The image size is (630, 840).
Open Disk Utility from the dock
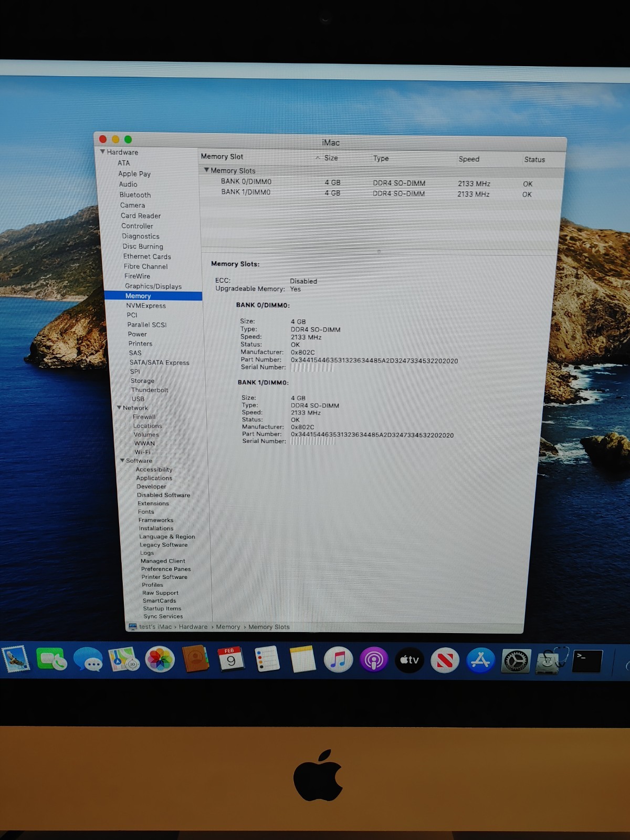pos(550,660)
